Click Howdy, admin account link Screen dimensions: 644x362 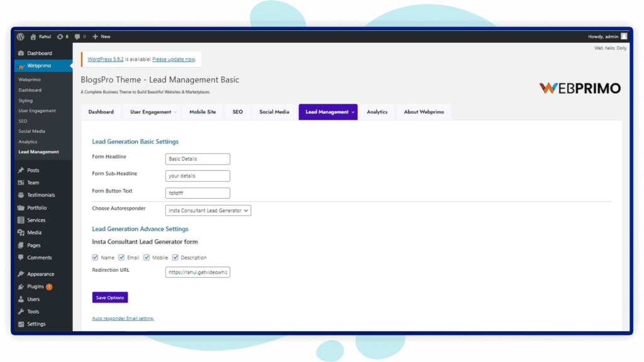pos(603,37)
